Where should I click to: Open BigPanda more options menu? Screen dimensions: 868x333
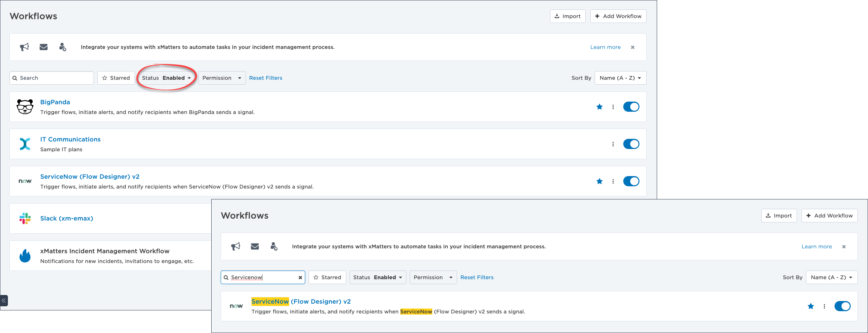coord(613,107)
